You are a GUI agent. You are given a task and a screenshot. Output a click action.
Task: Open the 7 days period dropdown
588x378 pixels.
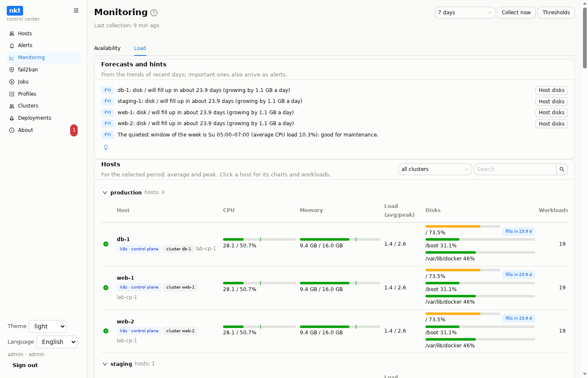click(465, 13)
